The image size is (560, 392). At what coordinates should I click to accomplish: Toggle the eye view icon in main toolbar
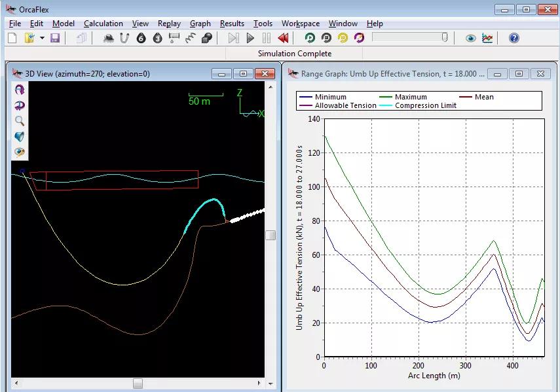(x=470, y=39)
